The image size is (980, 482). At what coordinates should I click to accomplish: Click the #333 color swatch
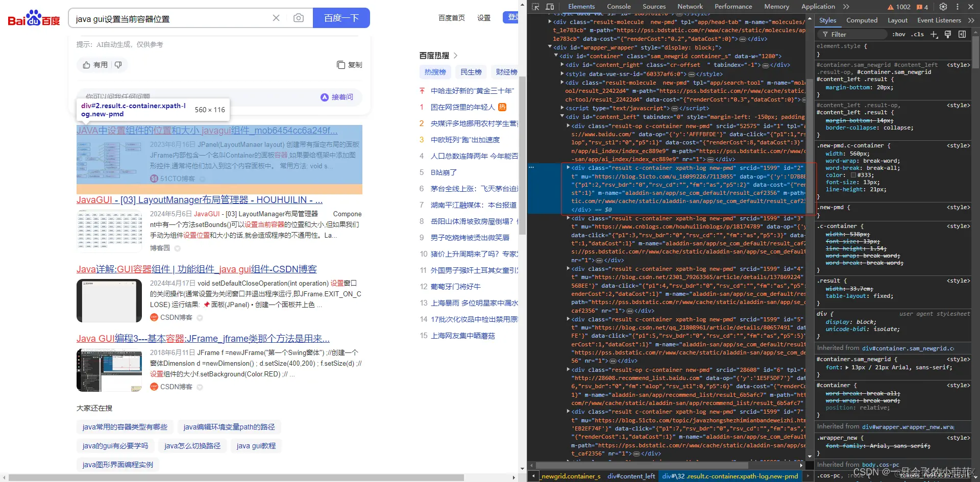click(x=853, y=175)
